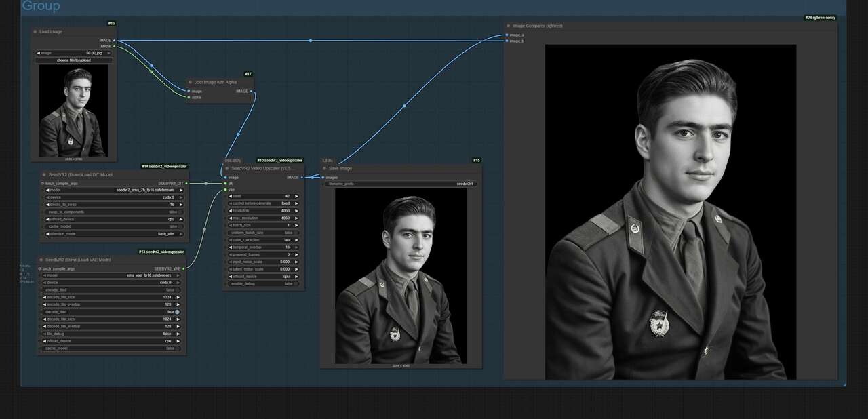Collapse the Save Image node header dot
The width and height of the screenshot is (868, 419).
tap(324, 168)
